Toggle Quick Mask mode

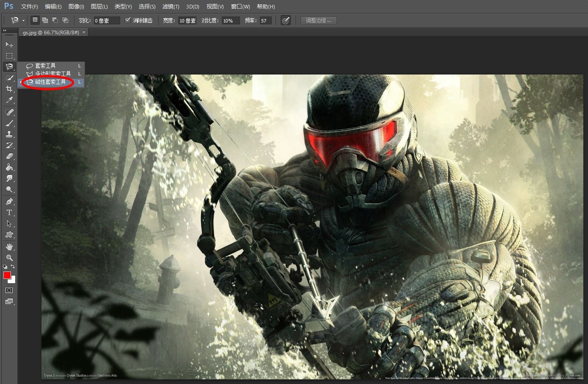pyautogui.click(x=9, y=290)
